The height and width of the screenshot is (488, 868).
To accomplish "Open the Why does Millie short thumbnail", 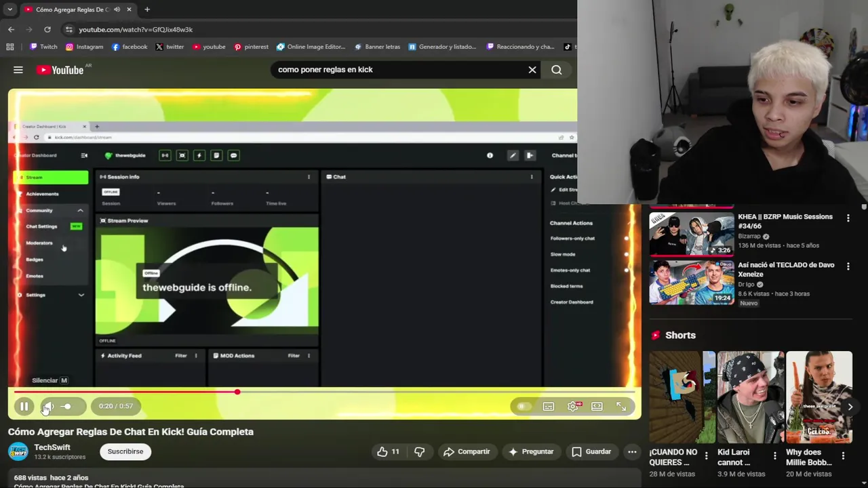I will (818, 397).
